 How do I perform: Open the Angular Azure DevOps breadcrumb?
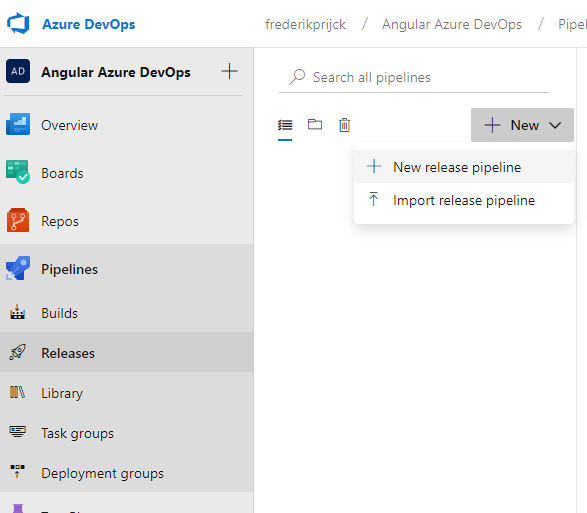(451, 24)
